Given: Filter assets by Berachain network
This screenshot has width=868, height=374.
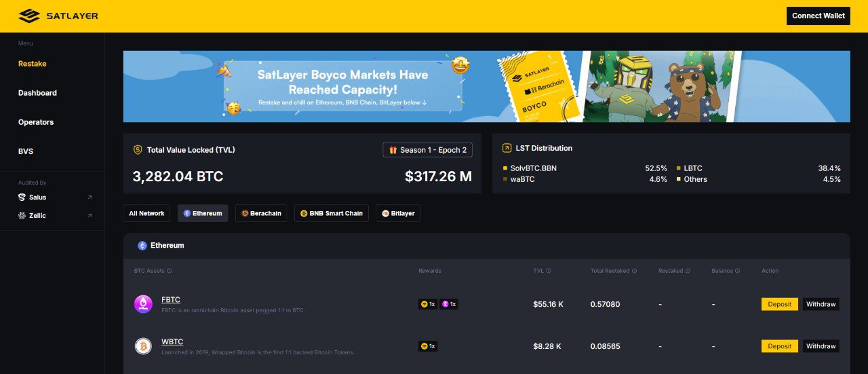Looking at the screenshot, I should click(261, 213).
